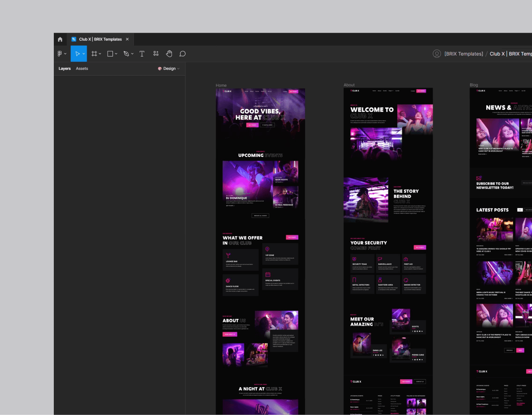Click the Contact Us button in About footer
This screenshot has width=532, height=415.
[420, 381]
